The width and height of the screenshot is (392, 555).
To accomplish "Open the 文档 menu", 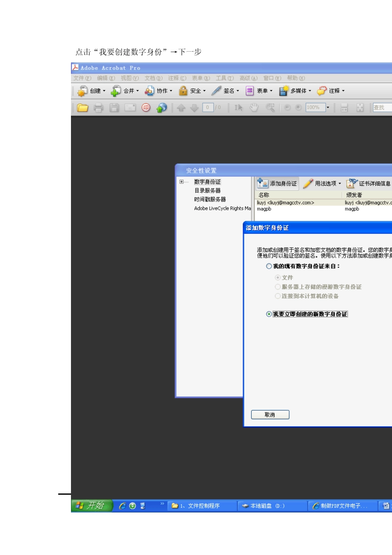I will [153, 78].
